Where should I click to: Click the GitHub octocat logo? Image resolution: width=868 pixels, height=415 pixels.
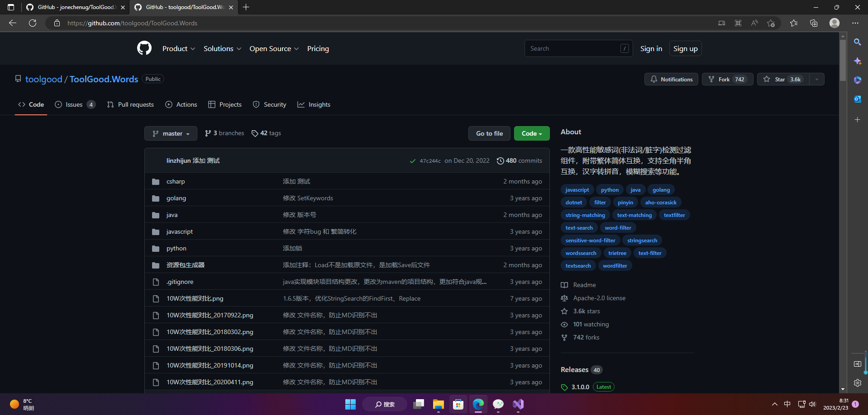(x=144, y=48)
